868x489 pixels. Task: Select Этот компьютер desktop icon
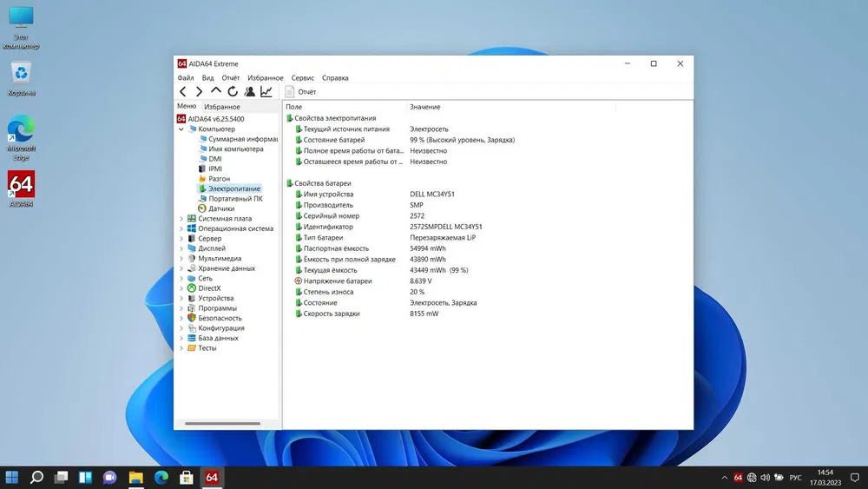(x=21, y=27)
